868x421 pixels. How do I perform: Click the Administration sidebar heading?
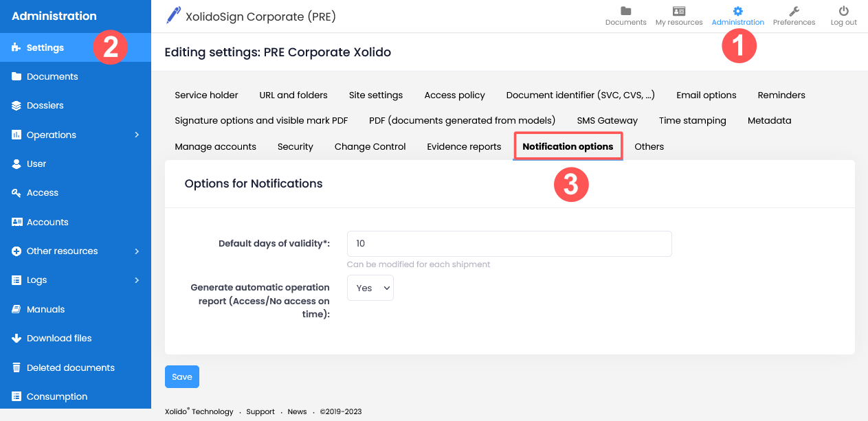[54, 16]
